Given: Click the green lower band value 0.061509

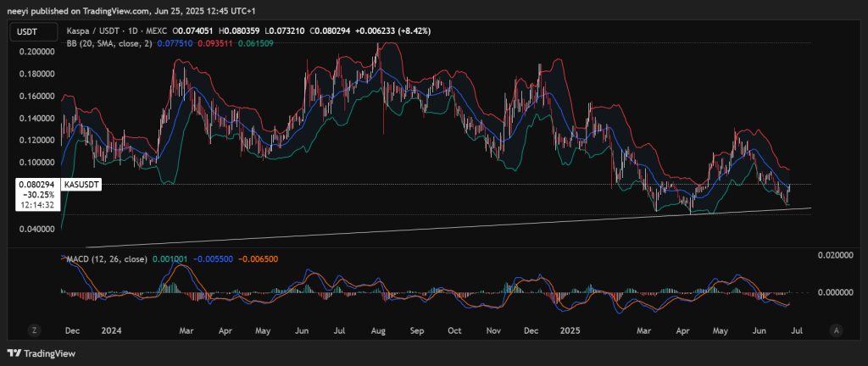Looking at the screenshot, I should coord(255,42).
